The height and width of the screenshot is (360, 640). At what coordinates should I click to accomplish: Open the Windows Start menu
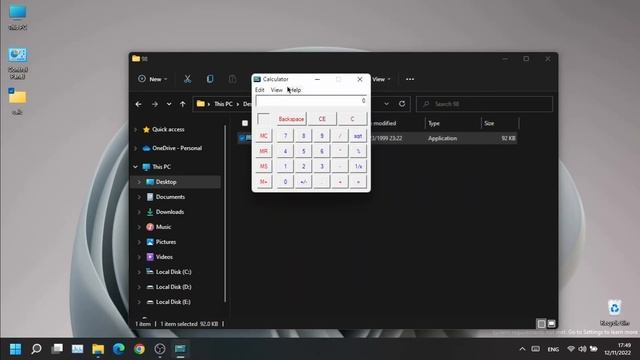[x=16, y=349]
